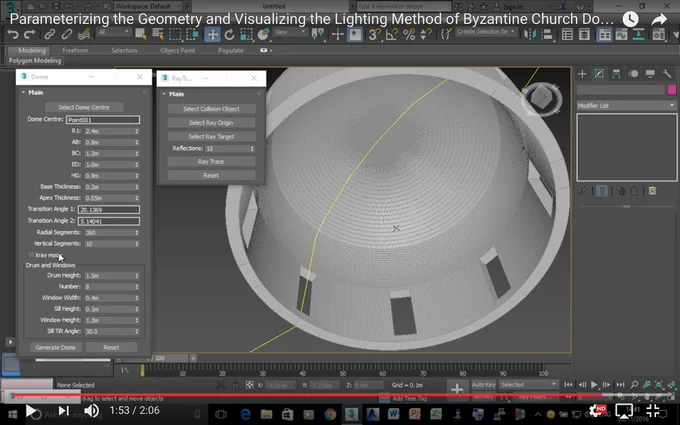Collapse the Main rollout in Dome panel
This screenshot has width=680, height=425.
click(x=23, y=92)
